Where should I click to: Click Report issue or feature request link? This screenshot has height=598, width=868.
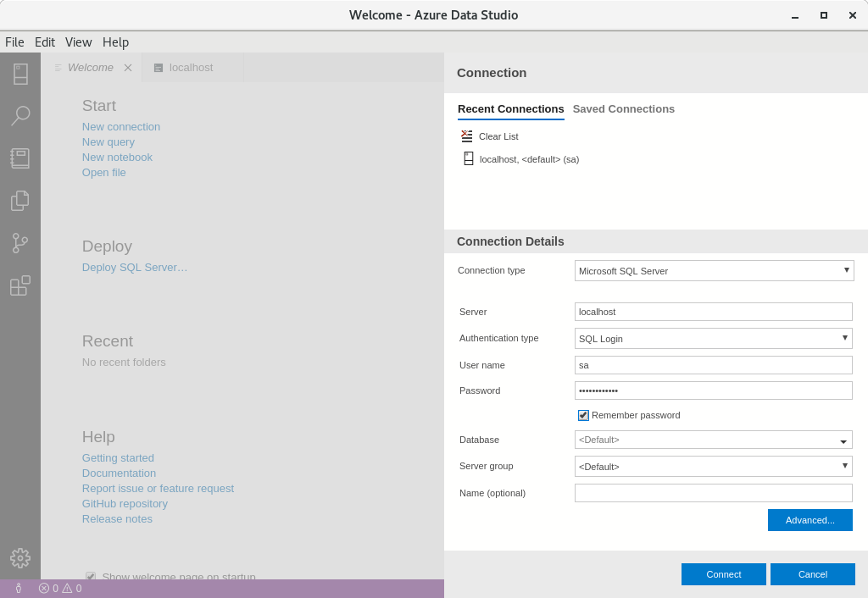158,489
